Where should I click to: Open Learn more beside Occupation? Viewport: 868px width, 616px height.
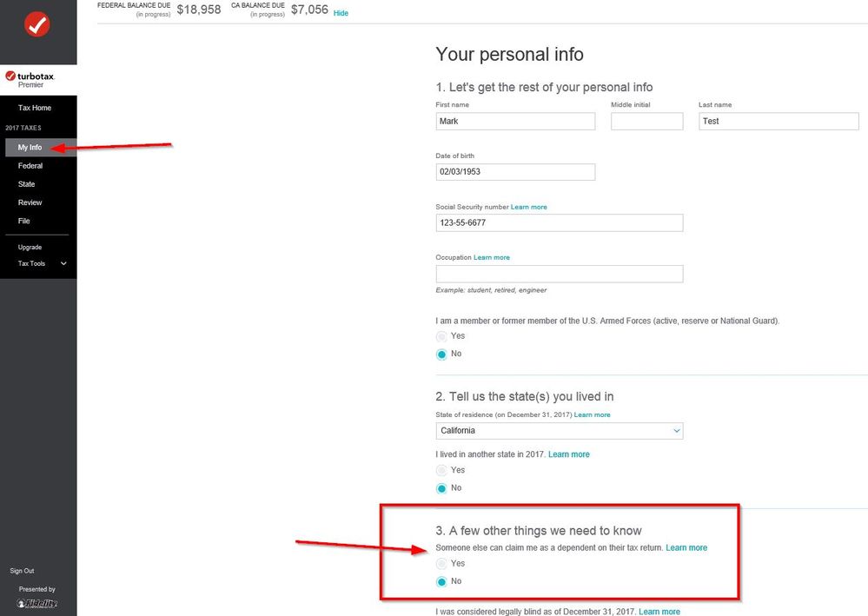pos(492,257)
